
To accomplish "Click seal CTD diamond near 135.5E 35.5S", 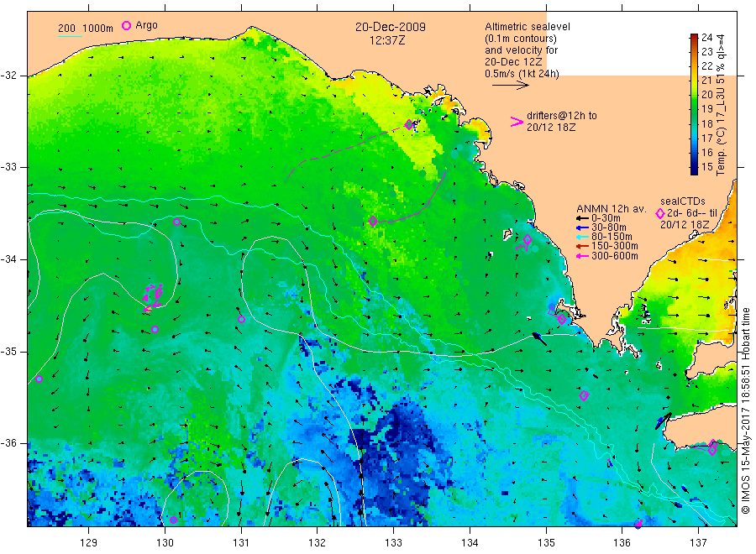I will pyautogui.click(x=584, y=395).
